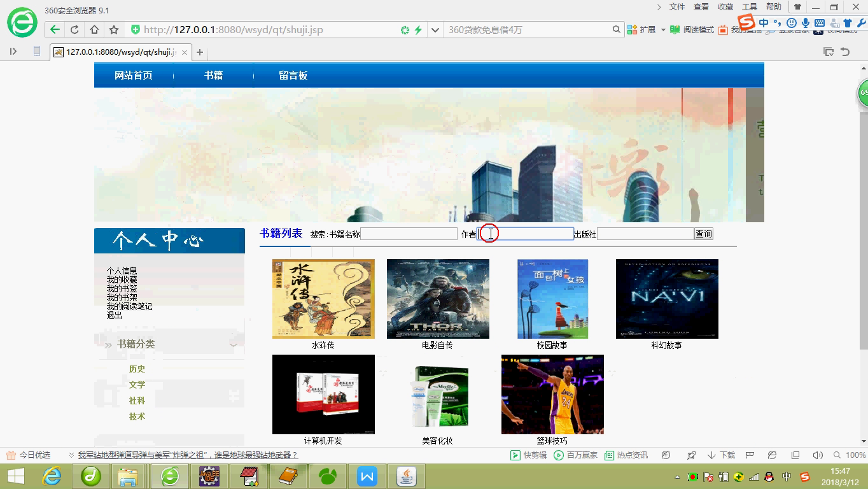Click the green shield security icon in address bar

click(x=135, y=29)
